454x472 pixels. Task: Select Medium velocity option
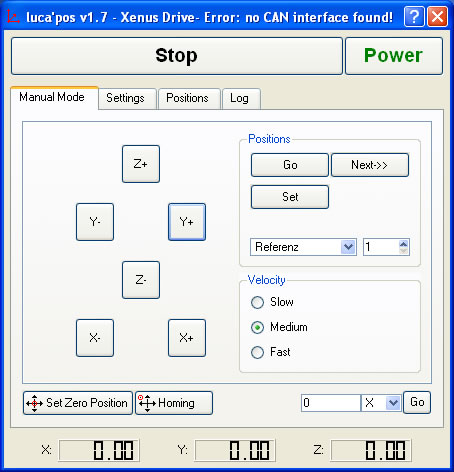pos(257,328)
